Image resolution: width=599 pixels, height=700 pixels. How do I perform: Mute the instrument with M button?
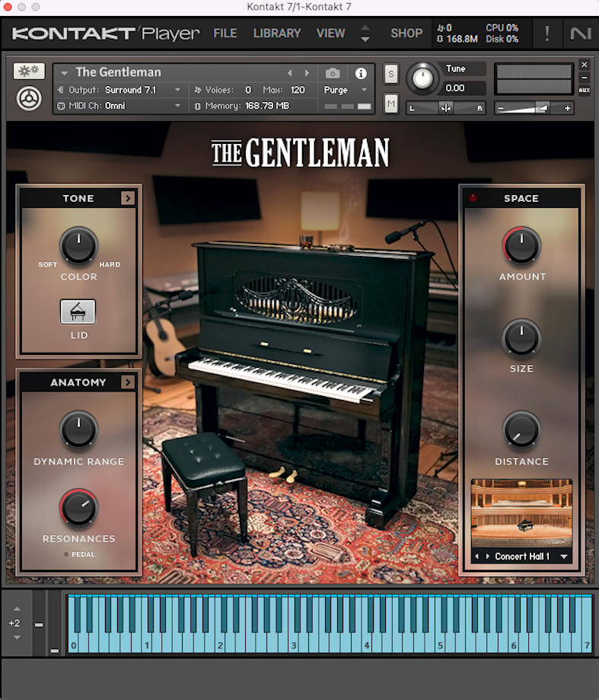point(390,104)
